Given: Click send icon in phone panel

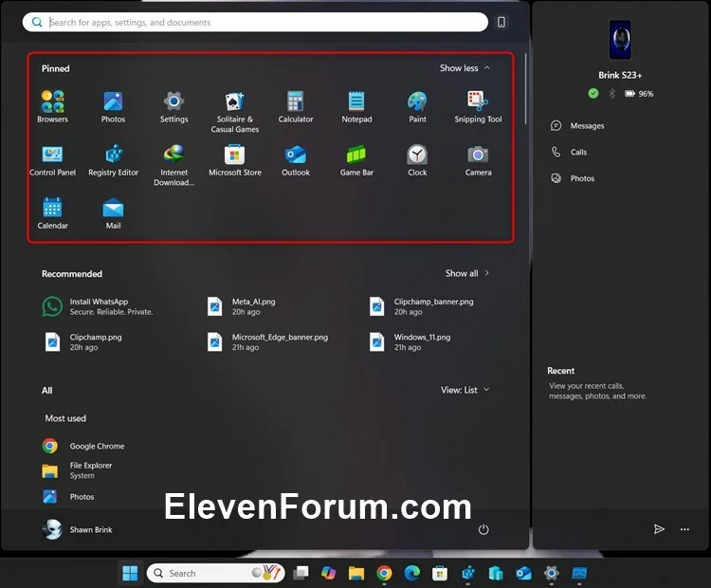Looking at the screenshot, I should point(659,529).
